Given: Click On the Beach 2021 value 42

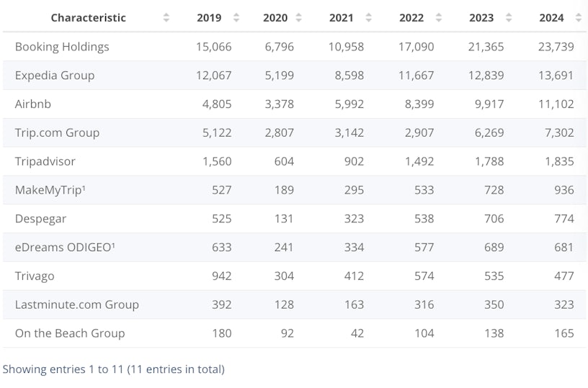Looking at the screenshot, I should (x=357, y=333).
